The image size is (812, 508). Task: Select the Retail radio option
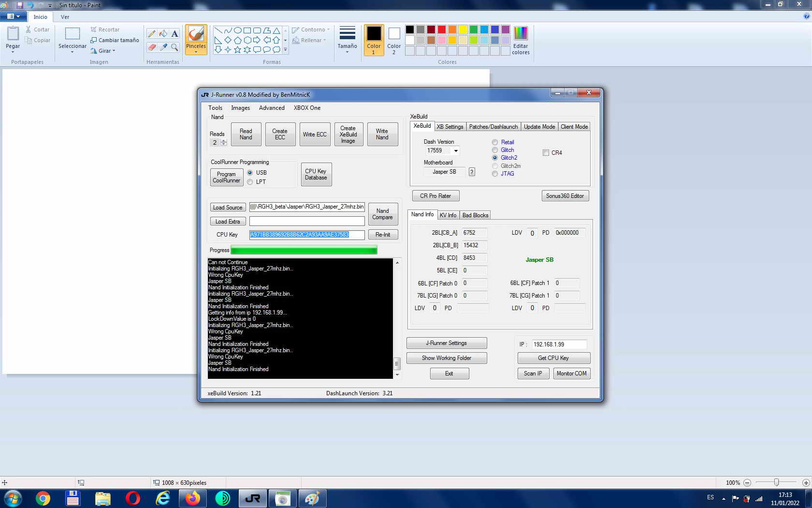[x=495, y=142]
